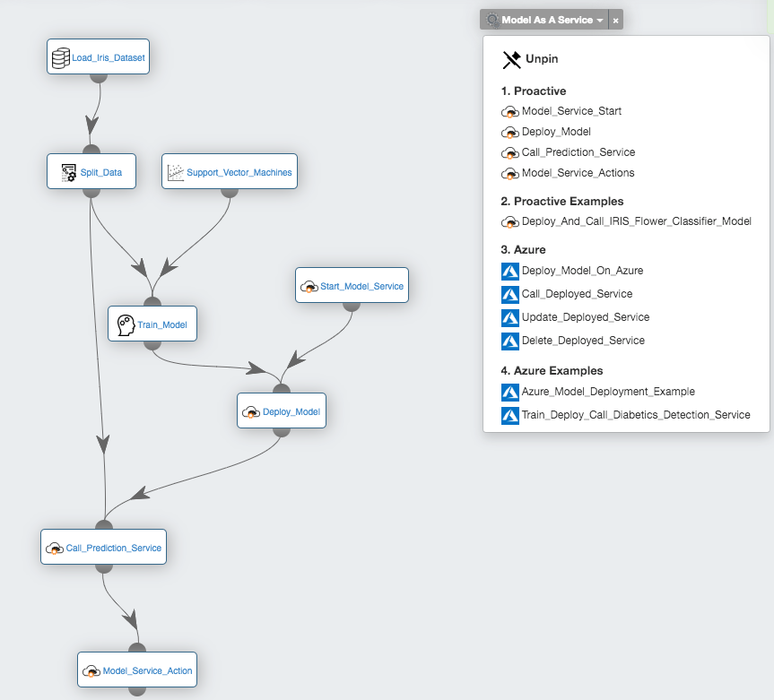Select Call_Deployed_Service entry
The height and width of the screenshot is (700, 774).
point(577,294)
